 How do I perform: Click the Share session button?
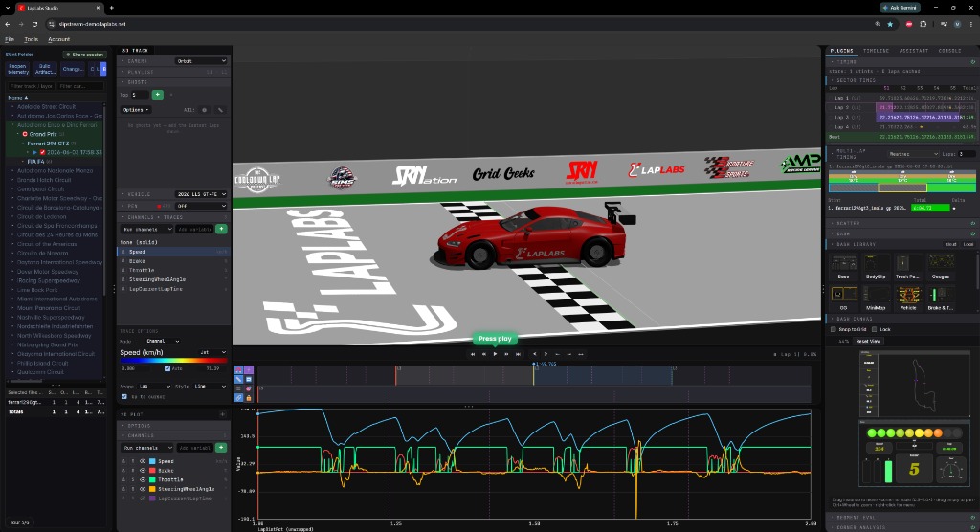84,55
